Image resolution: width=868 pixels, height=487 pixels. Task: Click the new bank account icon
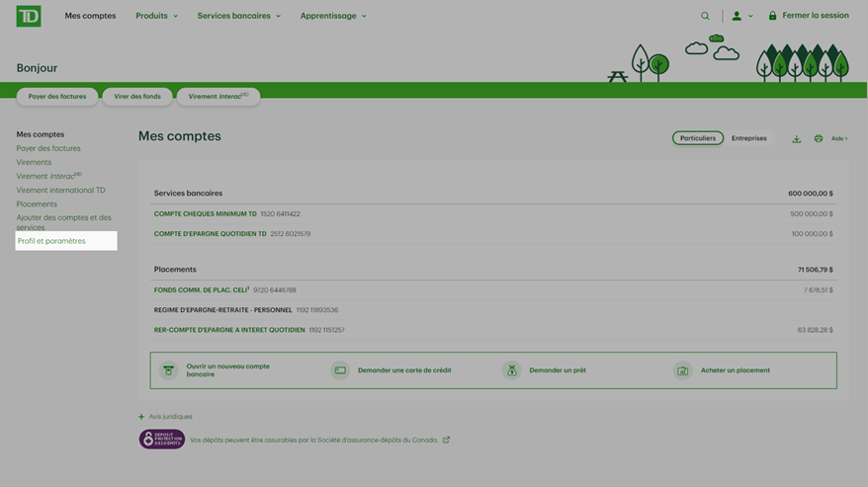(168, 370)
